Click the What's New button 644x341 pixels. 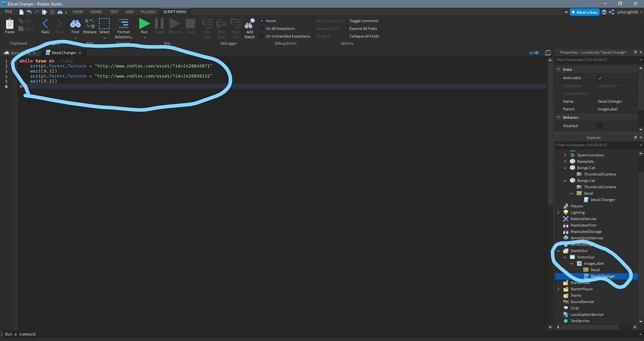coord(584,12)
